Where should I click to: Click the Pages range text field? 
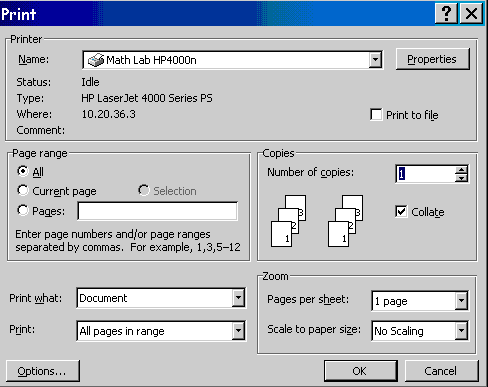[158, 211]
